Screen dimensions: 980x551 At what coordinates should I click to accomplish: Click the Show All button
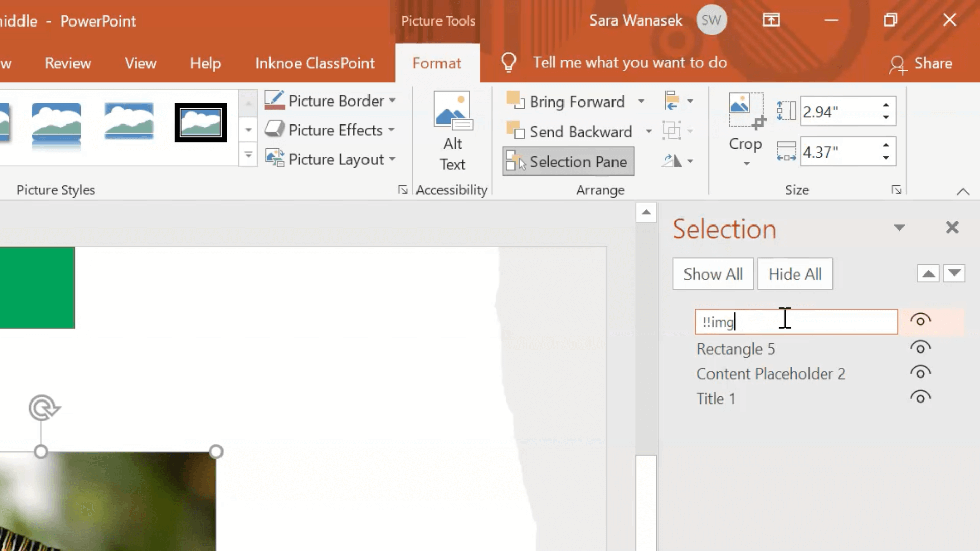(x=713, y=274)
